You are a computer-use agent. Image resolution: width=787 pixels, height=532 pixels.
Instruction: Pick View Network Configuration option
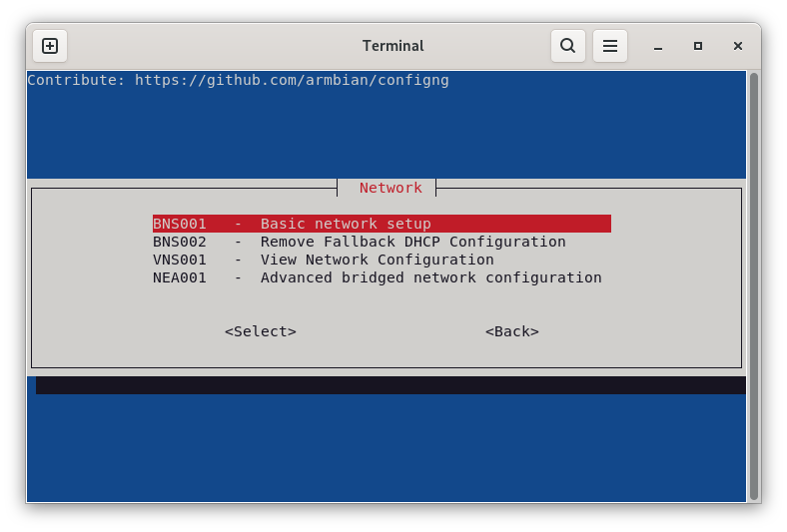(377, 260)
